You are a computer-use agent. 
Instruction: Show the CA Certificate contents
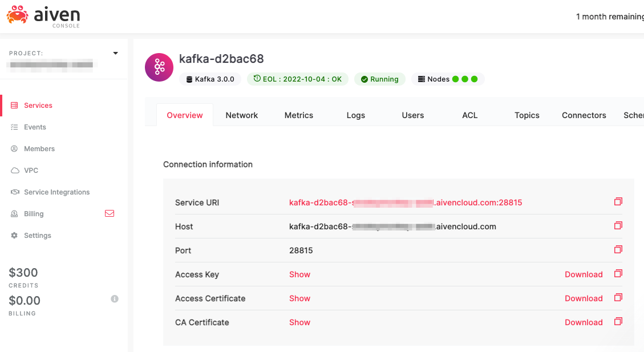point(299,322)
